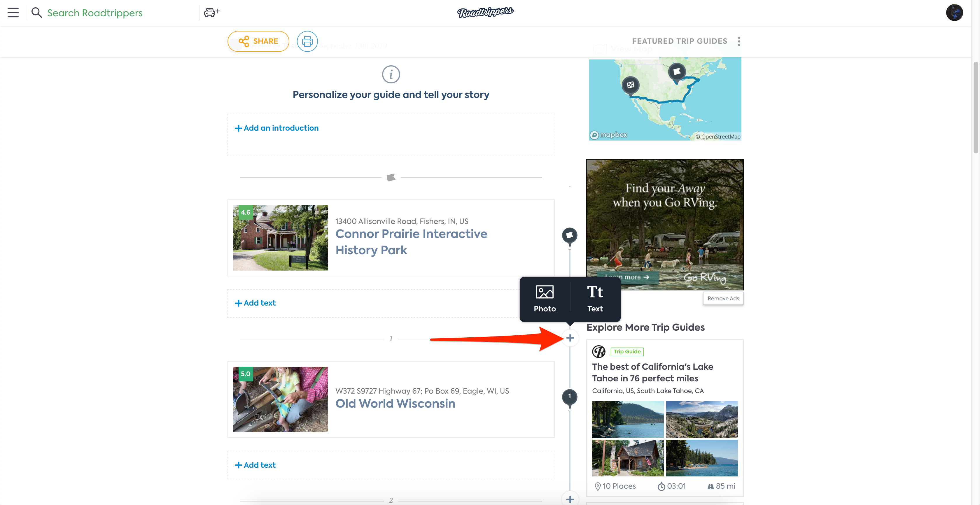Open Connor Prairie Interactive History Park title
The height and width of the screenshot is (505, 980).
(x=411, y=242)
